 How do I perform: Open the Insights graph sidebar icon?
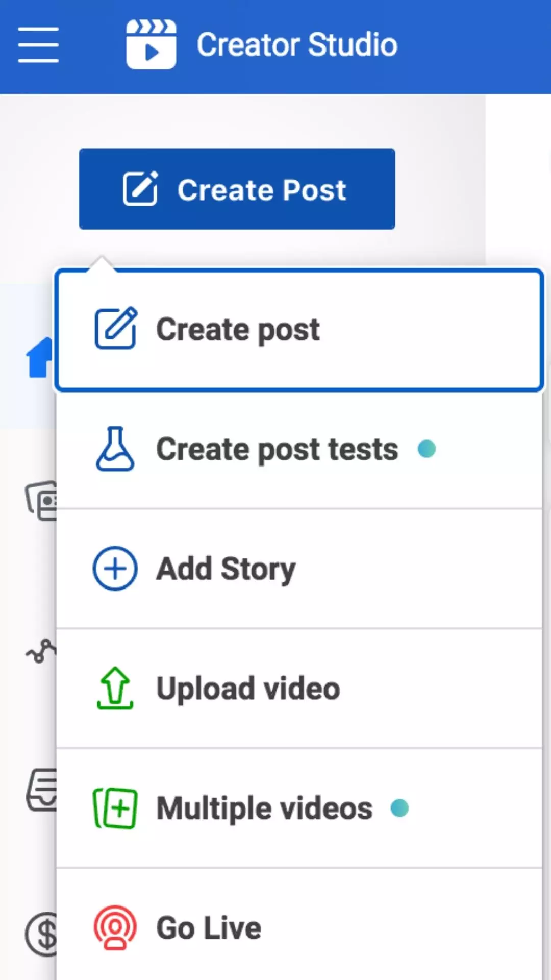(x=41, y=651)
